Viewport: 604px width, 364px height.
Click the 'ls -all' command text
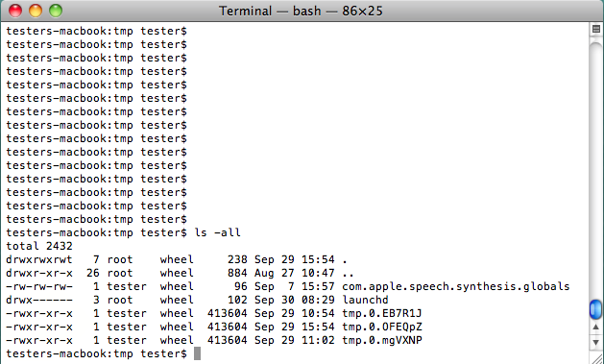point(218,232)
